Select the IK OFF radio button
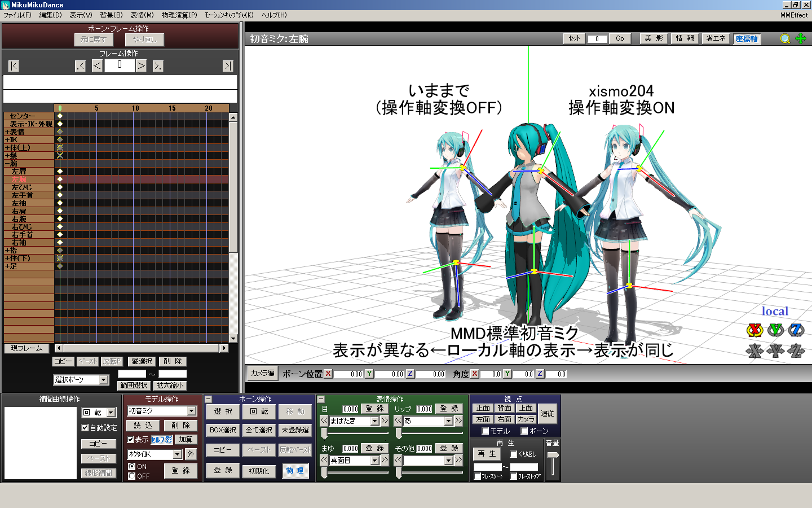 [131, 476]
